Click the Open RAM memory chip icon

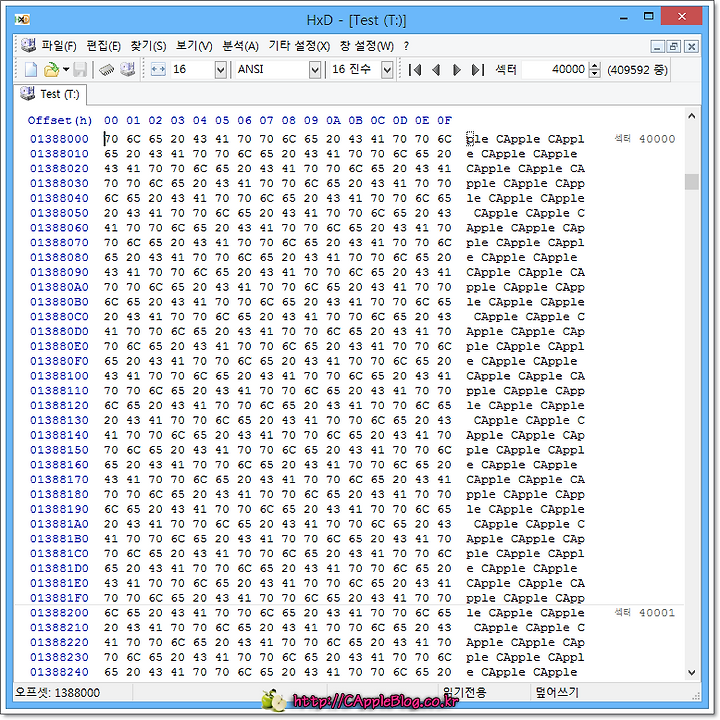point(106,70)
